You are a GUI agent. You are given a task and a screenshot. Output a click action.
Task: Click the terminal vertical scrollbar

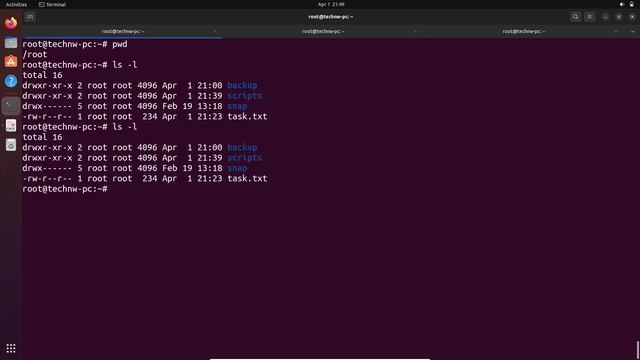point(638,350)
